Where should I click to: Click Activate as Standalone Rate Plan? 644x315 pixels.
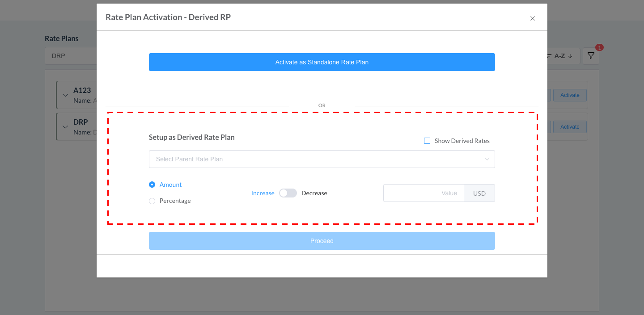pos(322,62)
